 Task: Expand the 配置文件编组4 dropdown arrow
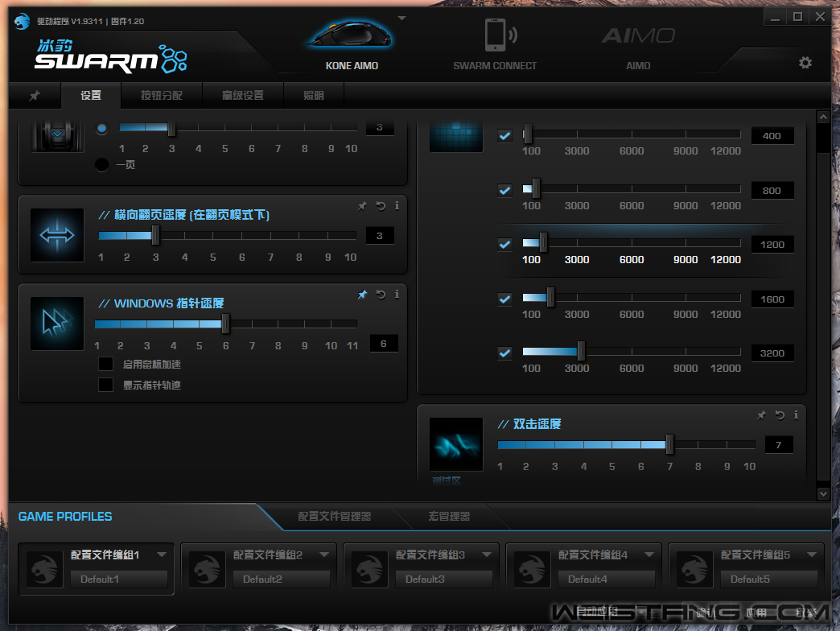(649, 555)
